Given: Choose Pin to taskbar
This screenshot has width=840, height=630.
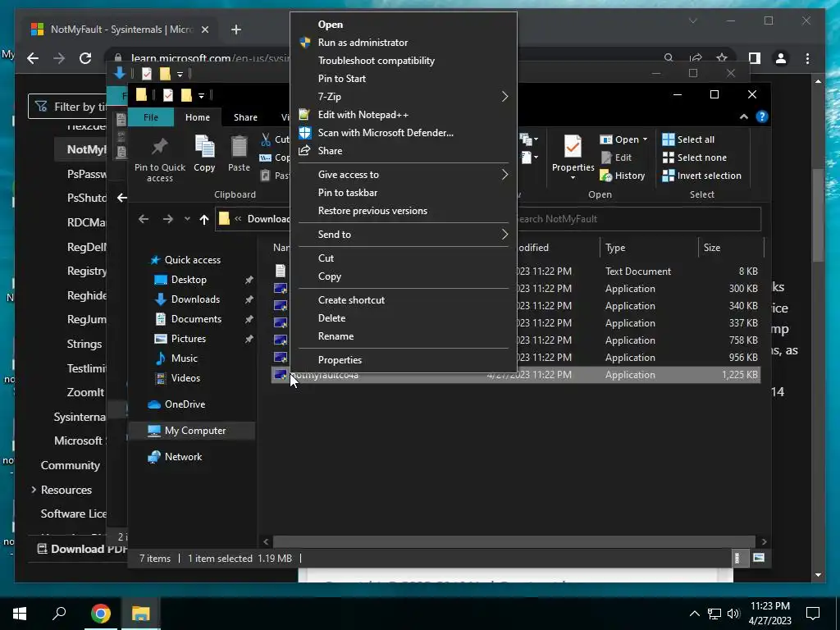Looking at the screenshot, I should (348, 192).
